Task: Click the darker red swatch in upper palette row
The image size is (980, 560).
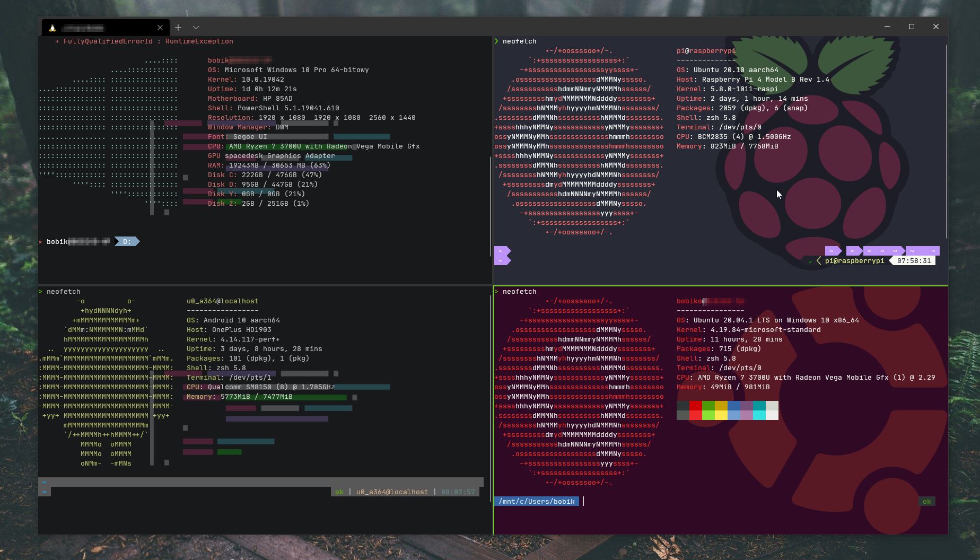Action: (695, 406)
